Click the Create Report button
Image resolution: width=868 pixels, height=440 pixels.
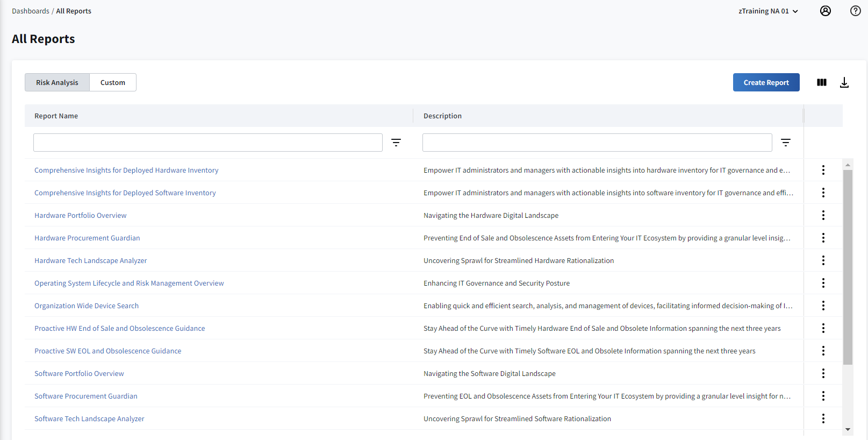click(766, 82)
